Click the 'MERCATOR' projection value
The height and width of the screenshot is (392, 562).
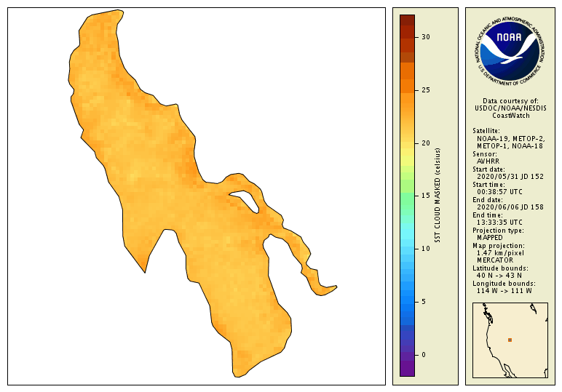[x=495, y=260]
